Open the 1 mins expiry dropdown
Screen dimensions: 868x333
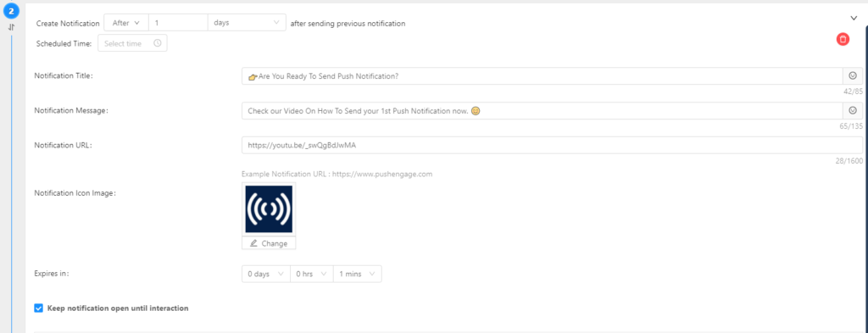357,274
